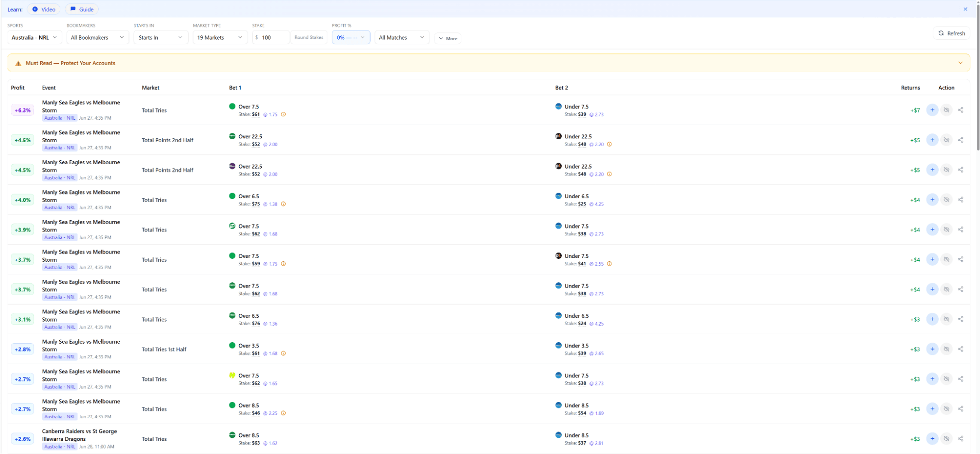Click the warning triangle in Must Read banner
This screenshot has height=454, width=980.
(x=18, y=64)
